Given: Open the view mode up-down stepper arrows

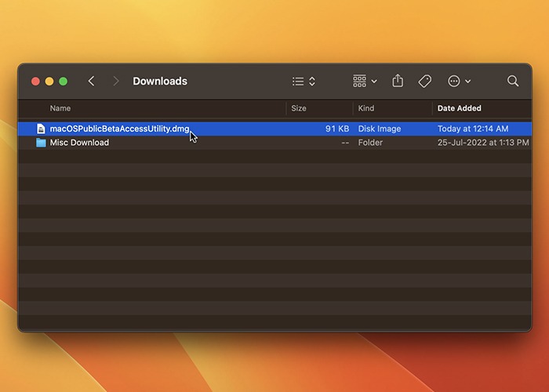Looking at the screenshot, I should tap(312, 82).
